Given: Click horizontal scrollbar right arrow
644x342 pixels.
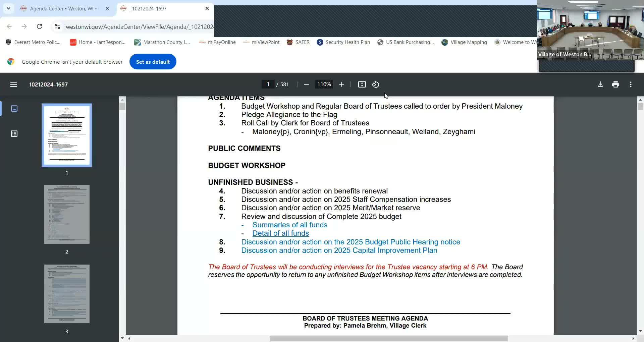Looking at the screenshot, I should (633, 339).
